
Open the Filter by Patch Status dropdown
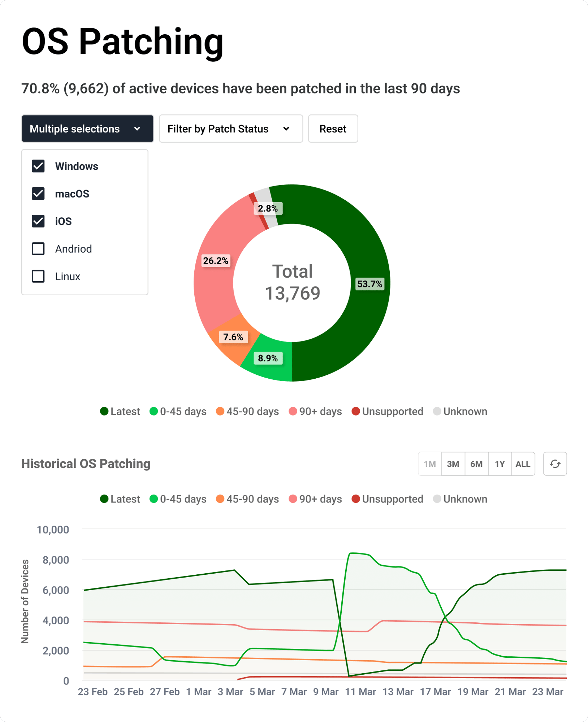pos(231,129)
